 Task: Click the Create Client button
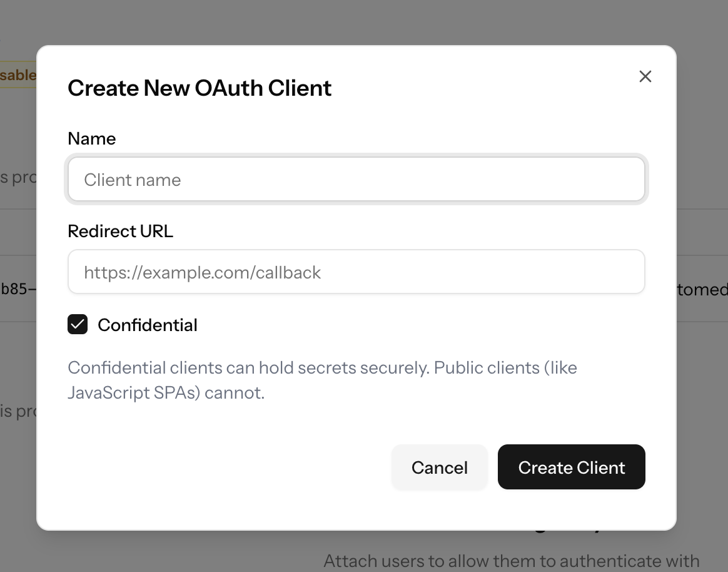pos(571,467)
